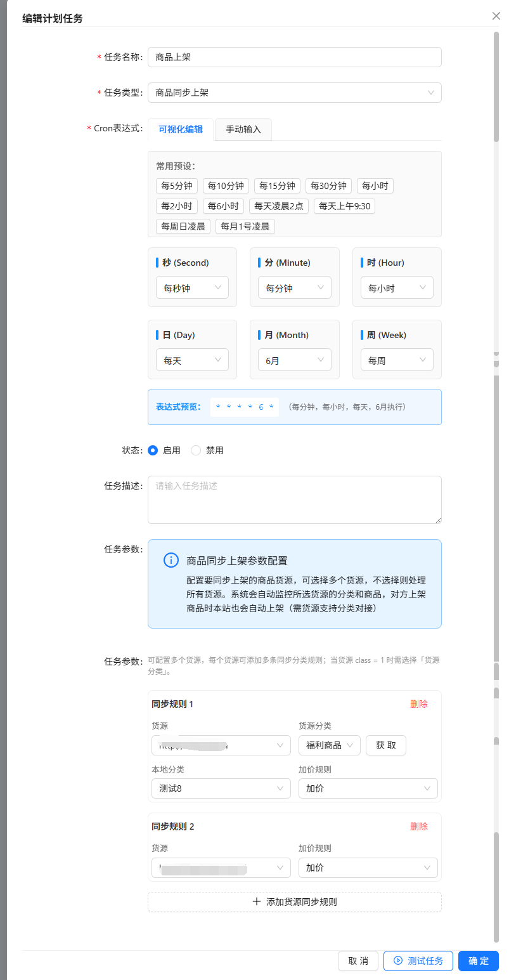Choose the 每5分钟 preset tag
The image size is (509, 980).
[x=177, y=186]
